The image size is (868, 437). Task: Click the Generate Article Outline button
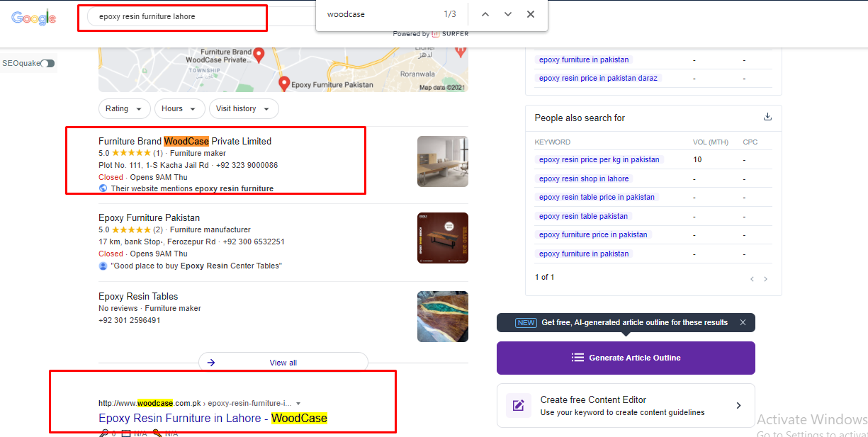tap(626, 358)
